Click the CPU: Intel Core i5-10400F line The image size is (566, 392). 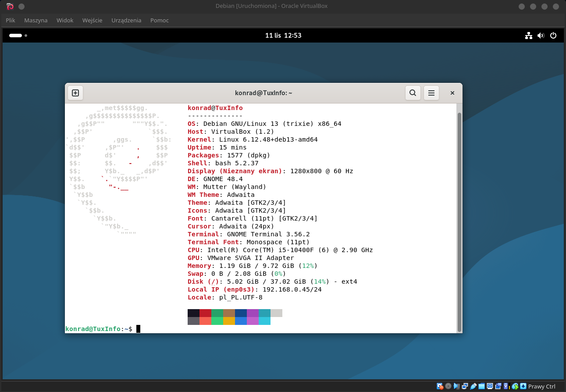280,250
